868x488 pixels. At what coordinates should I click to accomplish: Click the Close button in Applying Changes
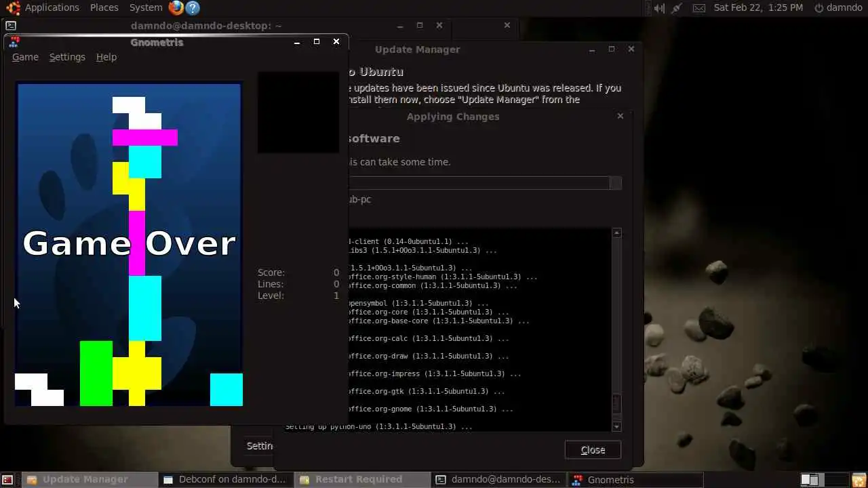pos(593,450)
